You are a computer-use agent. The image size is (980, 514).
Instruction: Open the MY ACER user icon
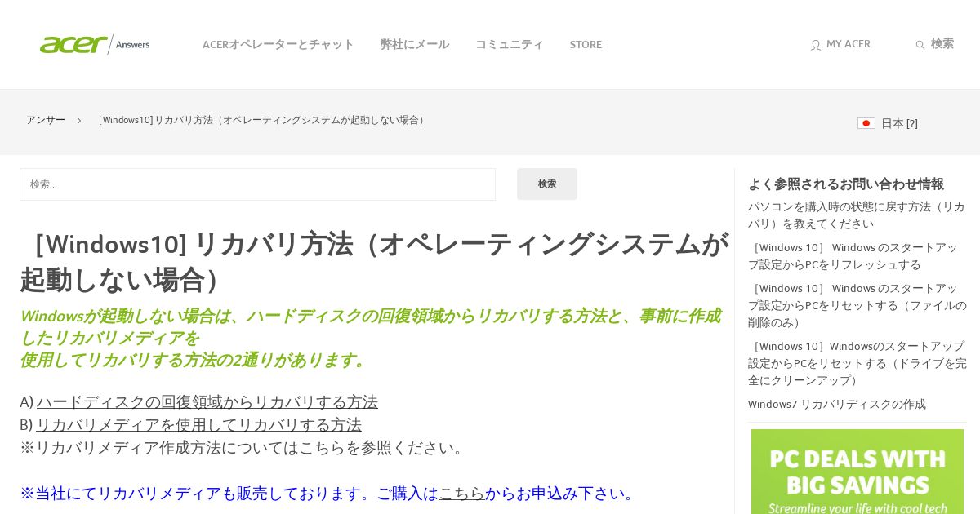(x=815, y=45)
